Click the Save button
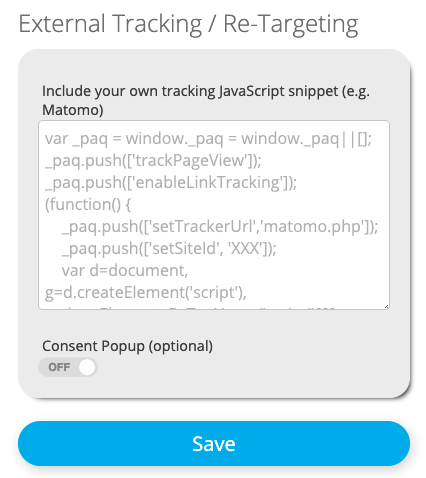The width and height of the screenshot is (426, 478). [x=214, y=443]
